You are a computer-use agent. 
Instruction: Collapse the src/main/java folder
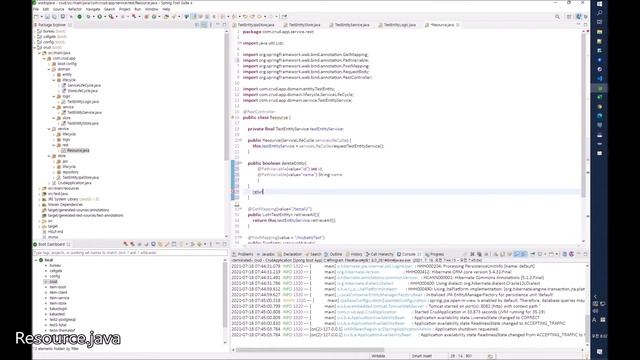click(x=40, y=53)
